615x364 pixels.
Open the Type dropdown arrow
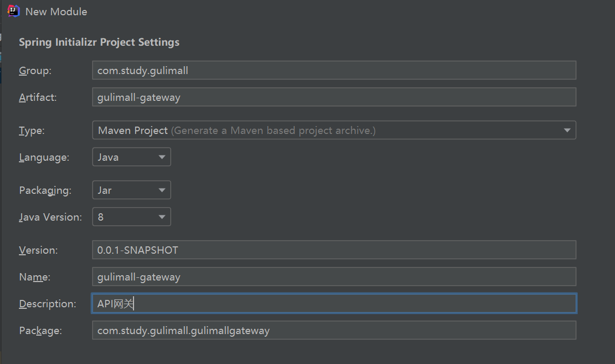pos(567,130)
